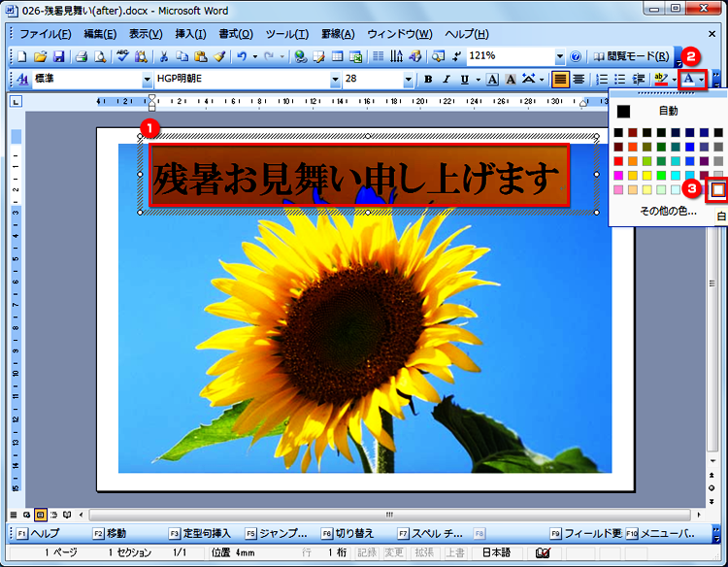The width and height of the screenshot is (728, 567).
Task: Expand underline style dropdown arrow
Action: pos(478,80)
